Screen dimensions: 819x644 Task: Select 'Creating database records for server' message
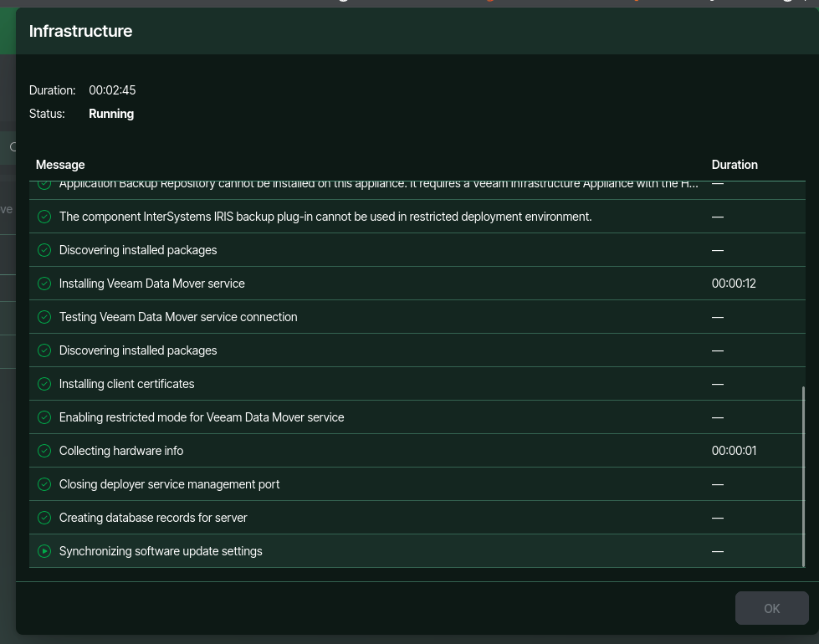pyautogui.click(x=153, y=518)
